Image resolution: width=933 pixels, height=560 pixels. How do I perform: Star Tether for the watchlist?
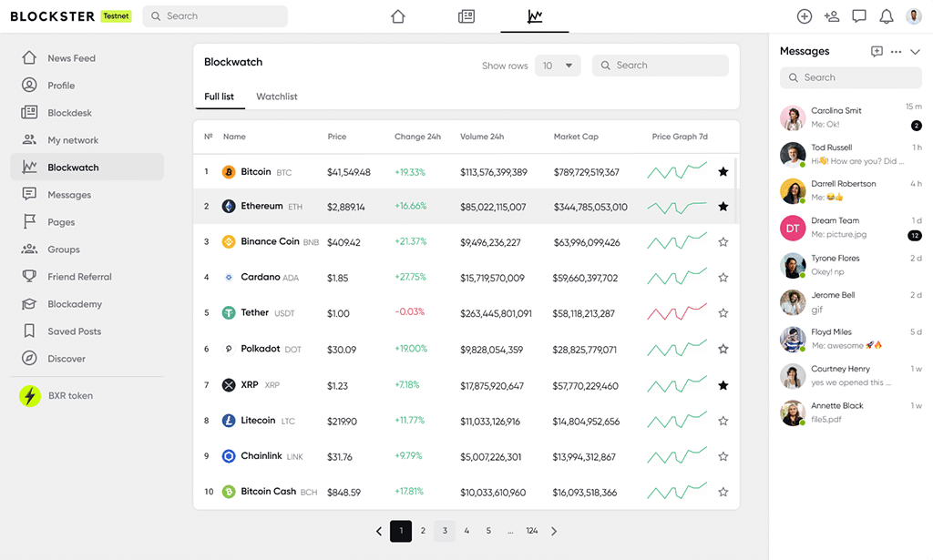click(723, 313)
